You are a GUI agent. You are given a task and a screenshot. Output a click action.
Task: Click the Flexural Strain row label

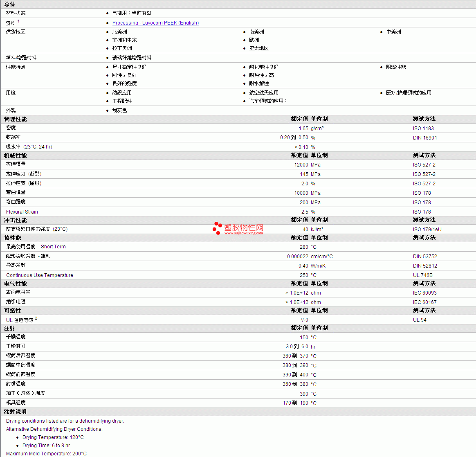point(22,212)
